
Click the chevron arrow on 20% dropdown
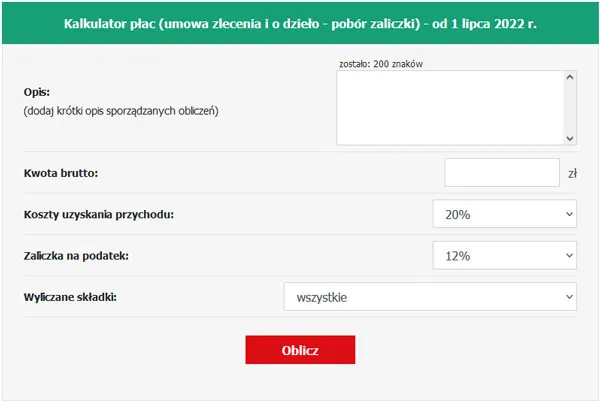pos(568,214)
